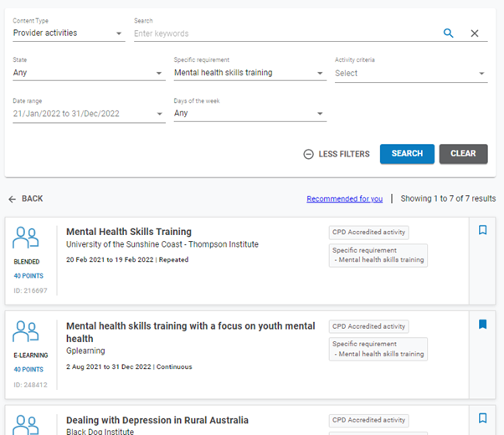Remove bookmark from youth mental health activity
504x435 pixels.
pos(482,325)
